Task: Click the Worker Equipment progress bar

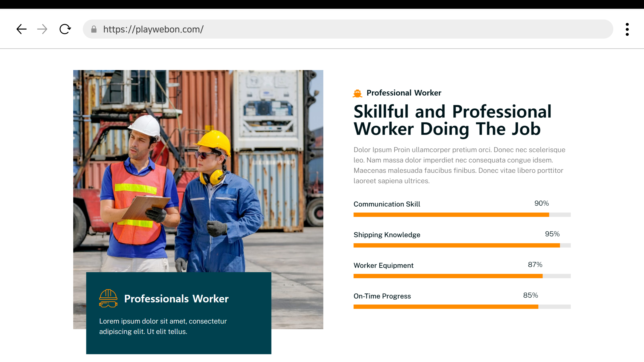Action: tap(462, 276)
